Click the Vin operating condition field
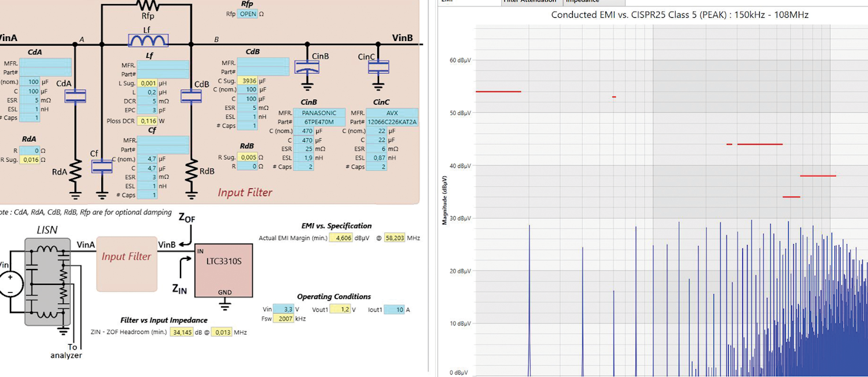Image resolution: width=868 pixels, height=377 pixels. click(283, 309)
